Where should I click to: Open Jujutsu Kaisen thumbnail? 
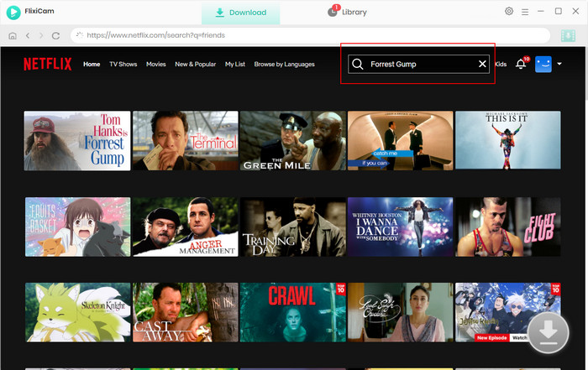[507, 312]
